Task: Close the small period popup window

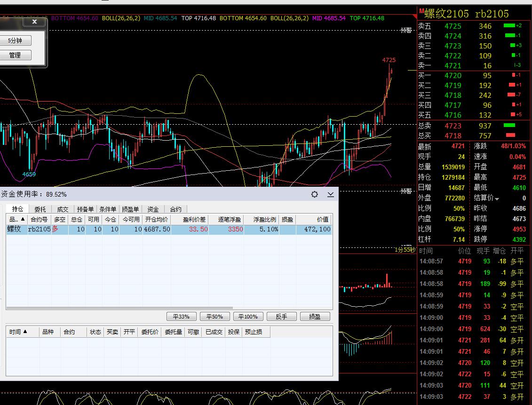Action: tap(34, 22)
